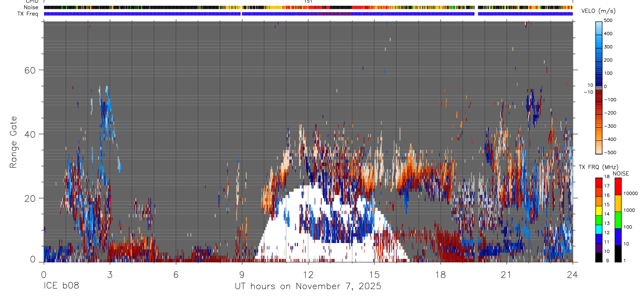Image resolution: width=644 pixels, height=297 pixels.
Task: Click the Noise row label at top
Action: tap(31, 7)
